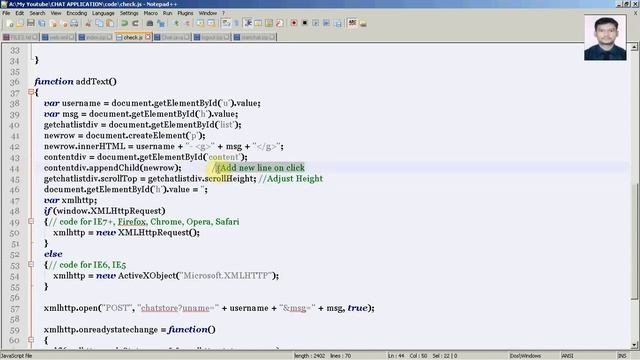Play back recorded macro icon
Image resolution: width=640 pixels, height=360 pixels.
(316, 24)
